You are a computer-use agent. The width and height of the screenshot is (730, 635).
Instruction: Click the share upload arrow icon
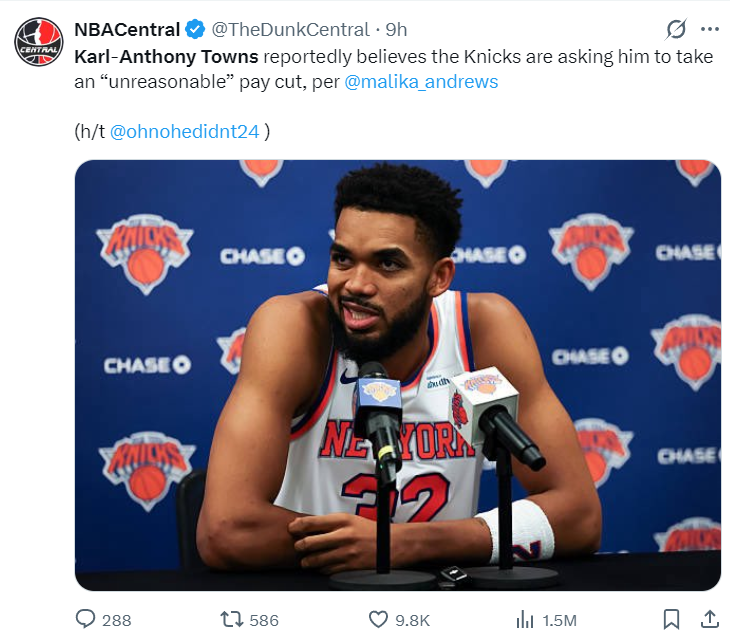click(x=710, y=620)
